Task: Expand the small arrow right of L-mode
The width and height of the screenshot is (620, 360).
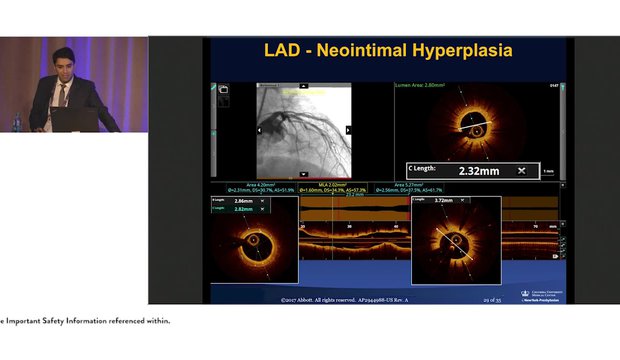Action: [563, 224]
